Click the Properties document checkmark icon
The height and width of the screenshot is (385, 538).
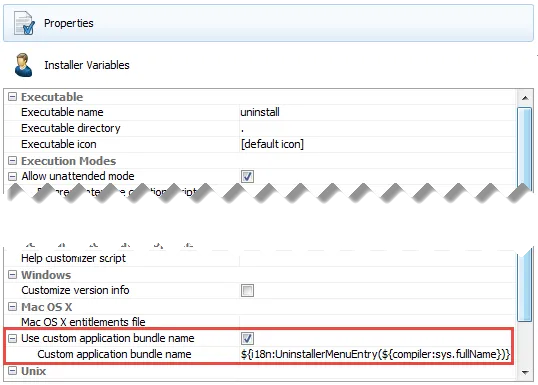click(x=24, y=23)
